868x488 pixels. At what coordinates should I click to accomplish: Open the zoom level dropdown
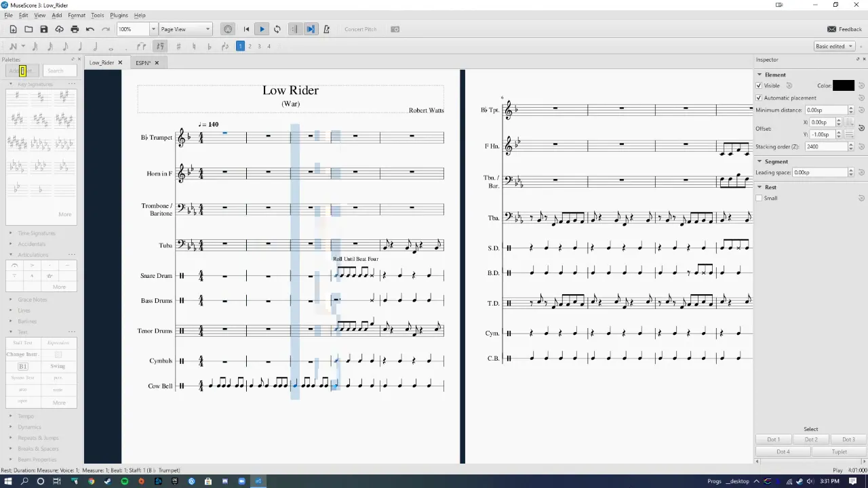pyautogui.click(x=153, y=29)
